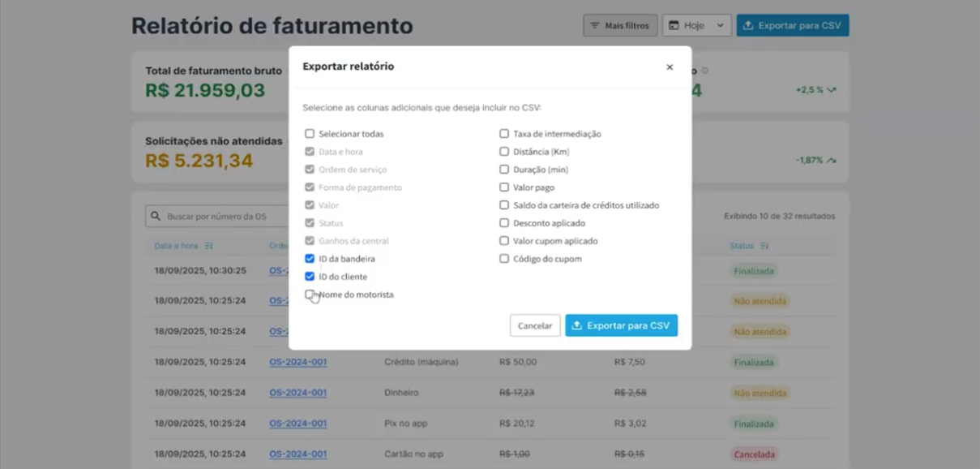Click the sort icon next to Status column
Screen dimensions: 980x469
(765, 246)
